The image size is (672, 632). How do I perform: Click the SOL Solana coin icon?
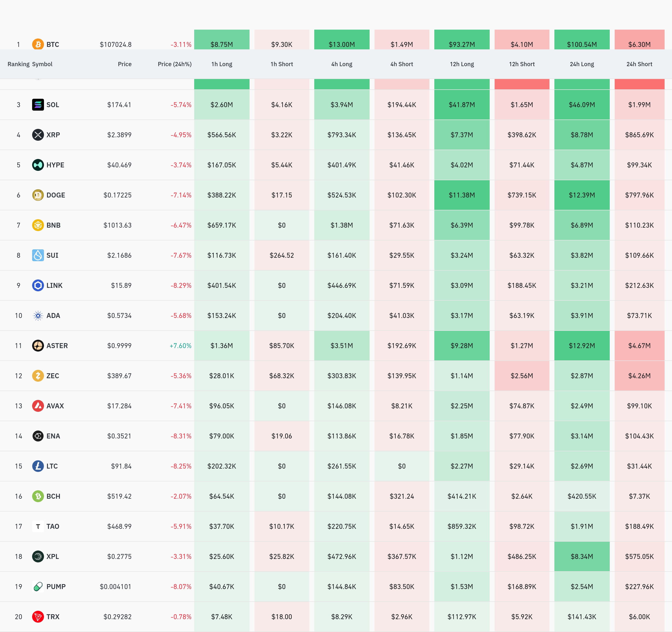pyautogui.click(x=38, y=105)
